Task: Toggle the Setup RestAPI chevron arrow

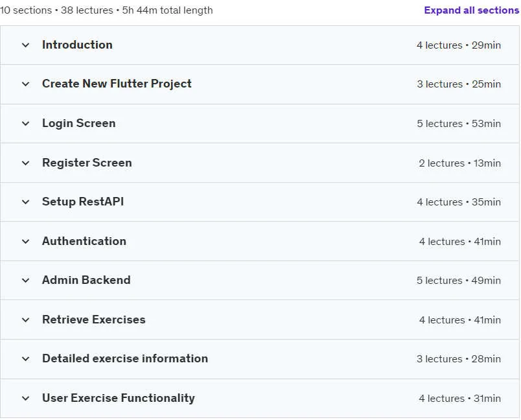Action: [x=25, y=202]
